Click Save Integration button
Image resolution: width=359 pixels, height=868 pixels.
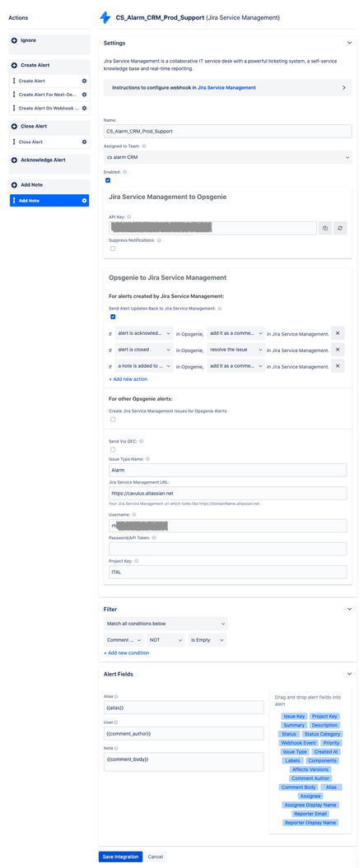[x=121, y=856]
